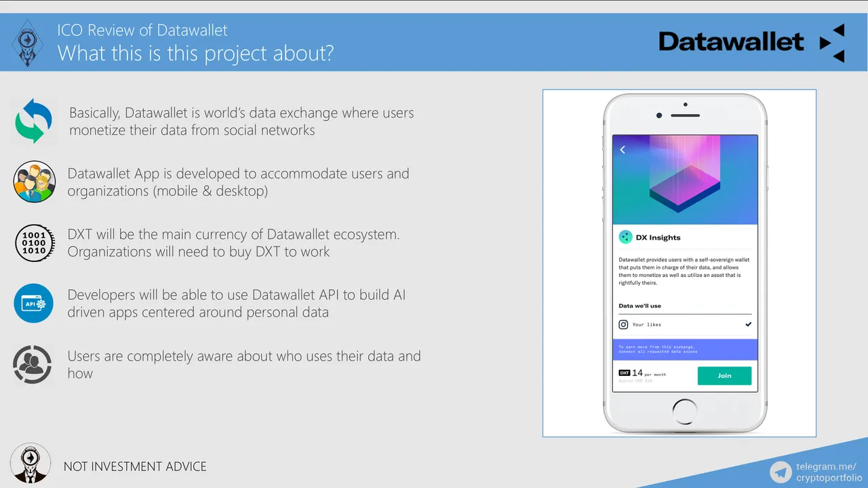Tap the phone home button
The height and width of the screenshot is (488, 868).
pos(685,411)
